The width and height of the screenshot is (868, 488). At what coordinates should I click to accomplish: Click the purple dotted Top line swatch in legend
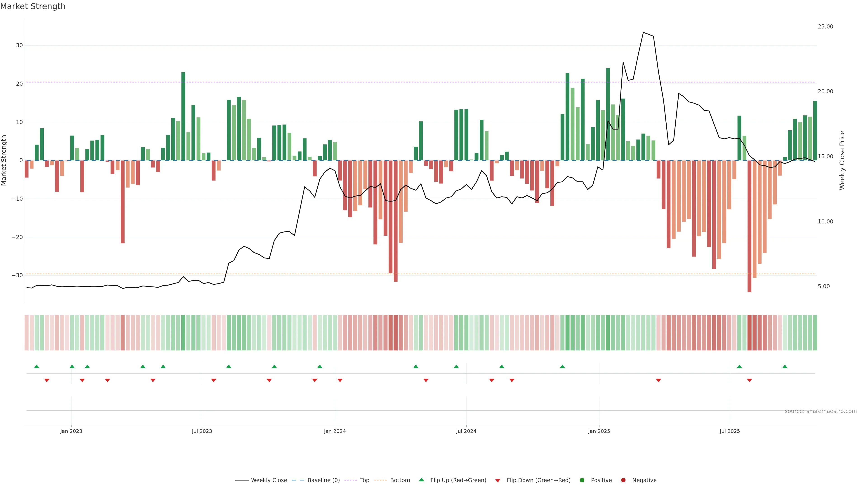pyautogui.click(x=351, y=480)
